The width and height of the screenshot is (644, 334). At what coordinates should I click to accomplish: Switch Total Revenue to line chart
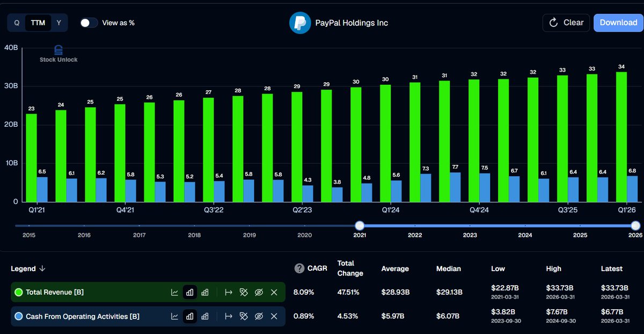[x=174, y=292]
